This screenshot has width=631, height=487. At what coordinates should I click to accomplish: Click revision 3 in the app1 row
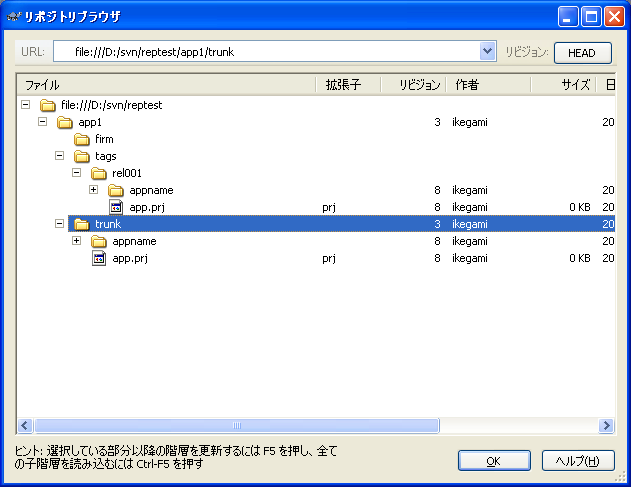pyautogui.click(x=437, y=122)
